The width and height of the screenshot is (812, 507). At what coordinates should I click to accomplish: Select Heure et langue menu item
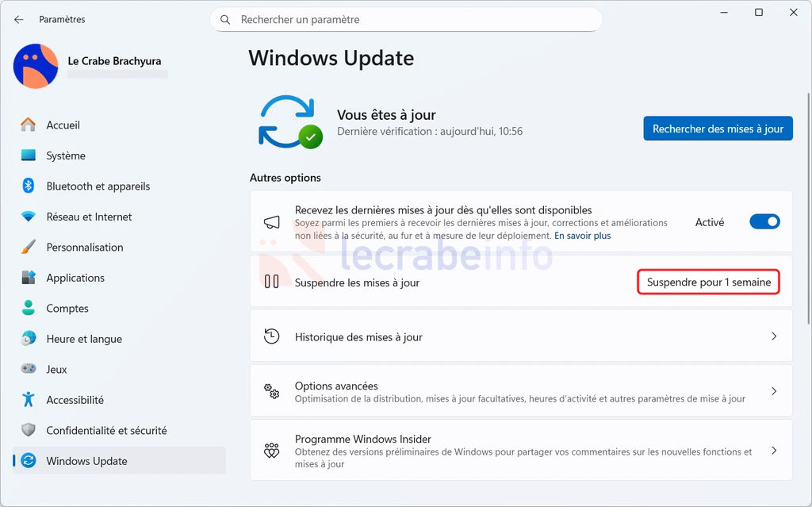click(84, 339)
